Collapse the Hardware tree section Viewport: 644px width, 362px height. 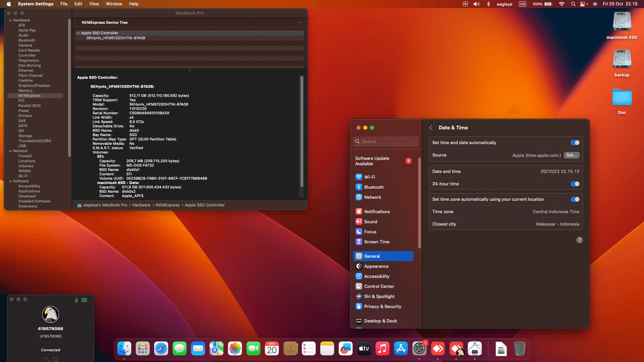pos(10,20)
